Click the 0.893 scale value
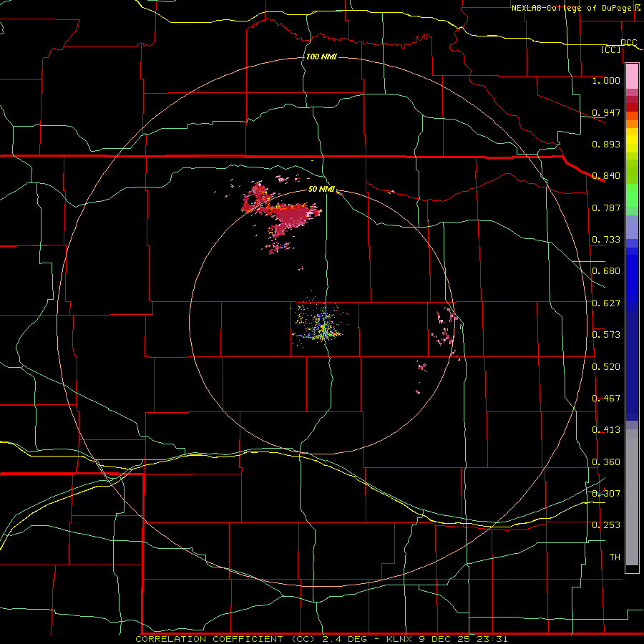644x644 pixels. (606, 144)
